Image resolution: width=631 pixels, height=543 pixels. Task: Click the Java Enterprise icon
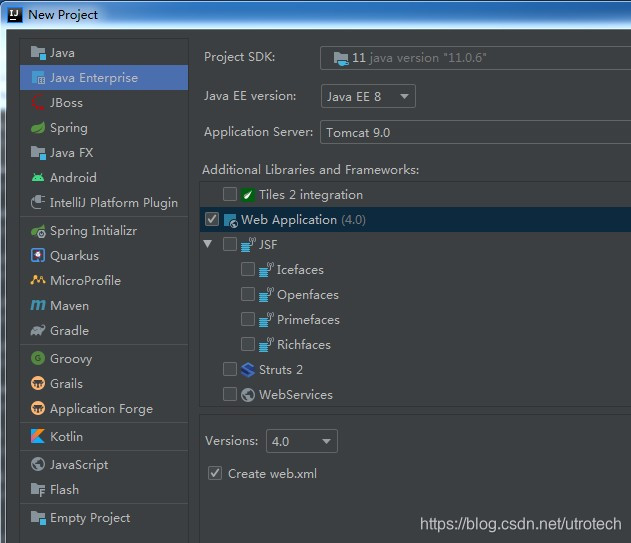tap(38, 78)
